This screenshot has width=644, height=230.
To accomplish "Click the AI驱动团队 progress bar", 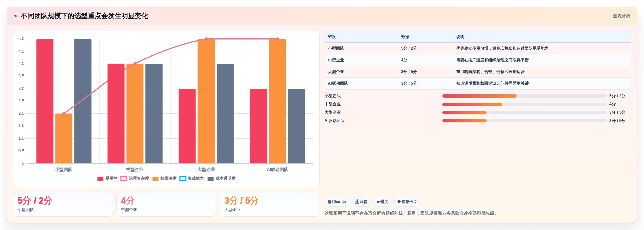I will [x=524, y=121].
